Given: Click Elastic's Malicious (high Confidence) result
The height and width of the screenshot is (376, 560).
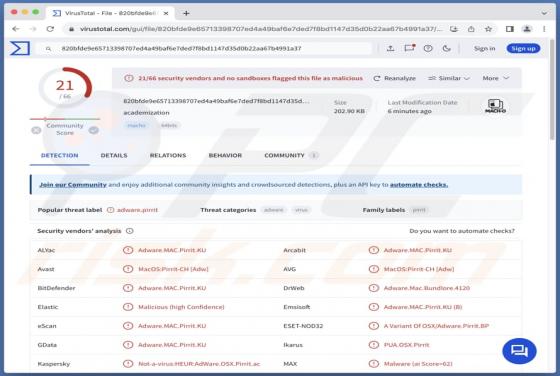Looking at the screenshot, I should point(181,307).
